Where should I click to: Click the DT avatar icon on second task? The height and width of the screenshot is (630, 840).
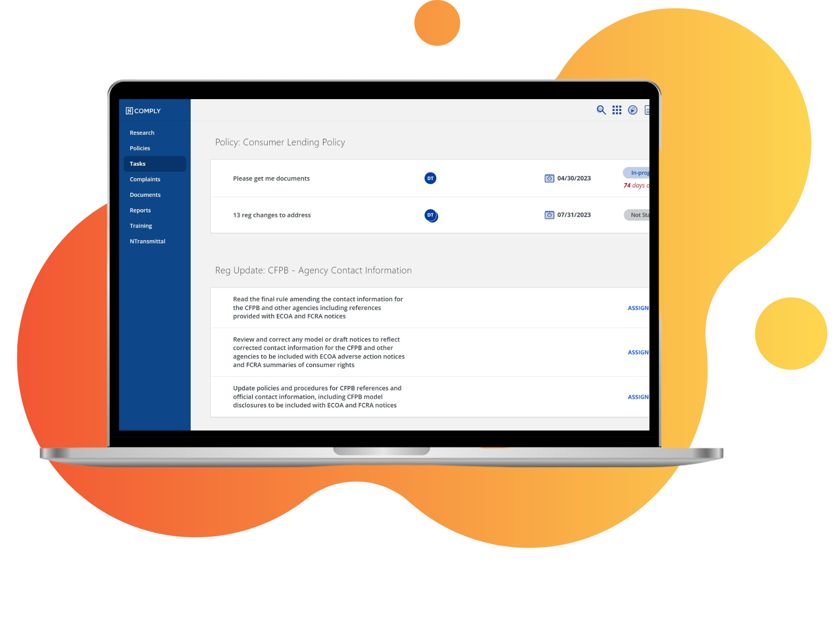coord(430,215)
